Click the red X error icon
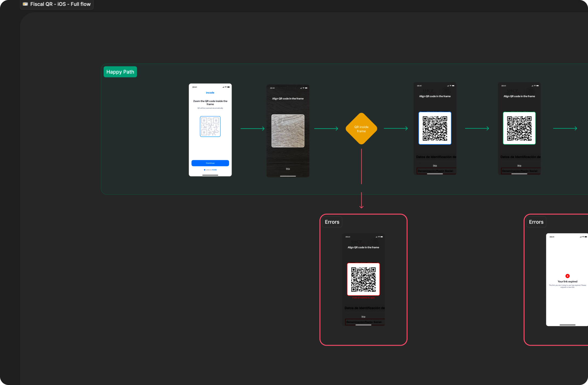This screenshot has width=588, height=385. pyautogui.click(x=568, y=276)
